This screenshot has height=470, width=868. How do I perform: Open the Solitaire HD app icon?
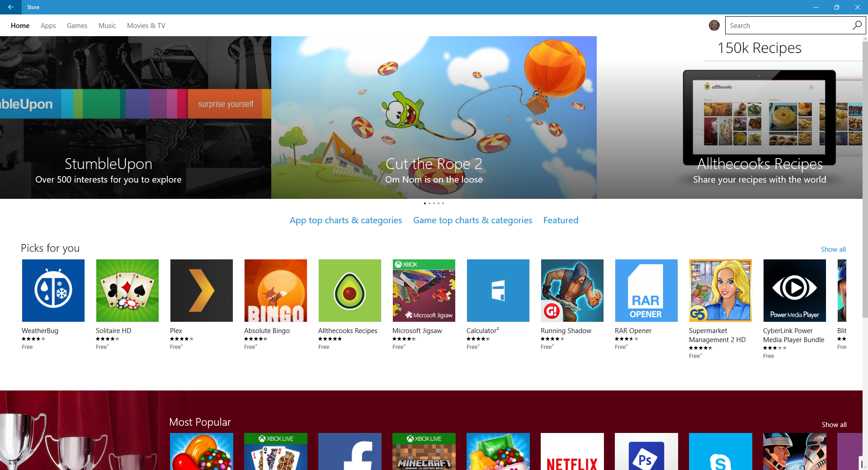[127, 291]
